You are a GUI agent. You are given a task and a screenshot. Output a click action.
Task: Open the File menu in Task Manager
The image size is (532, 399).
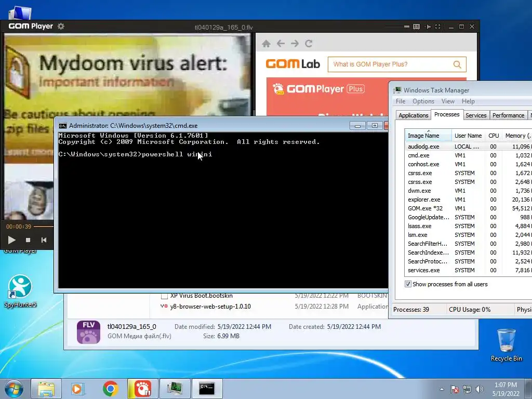click(x=401, y=101)
